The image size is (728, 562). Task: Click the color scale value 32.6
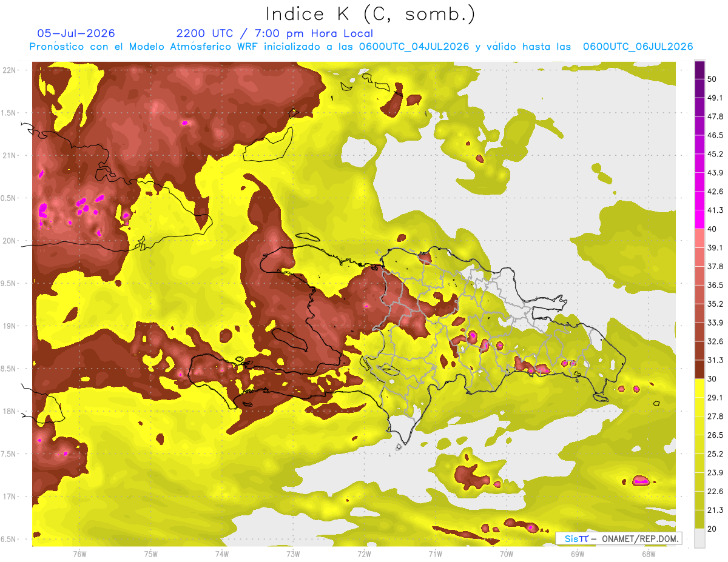click(715, 341)
